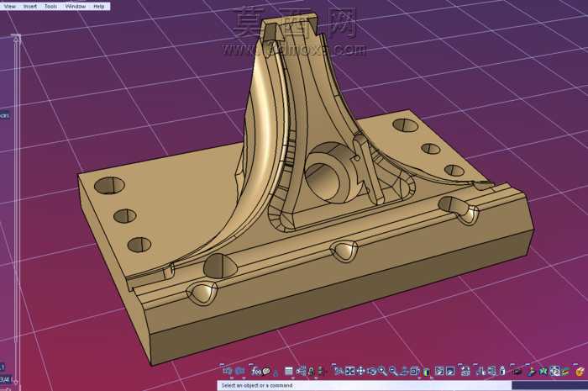Image resolution: width=588 pixels, height=391 pixels.
Task: Click the colored shading view mode icon
Action: pos(427,372)
